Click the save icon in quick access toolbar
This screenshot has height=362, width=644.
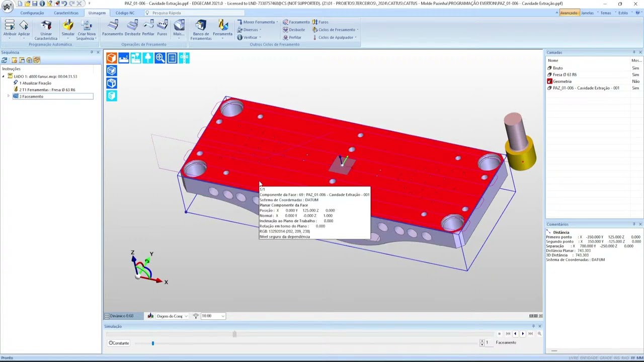(35, 4)
